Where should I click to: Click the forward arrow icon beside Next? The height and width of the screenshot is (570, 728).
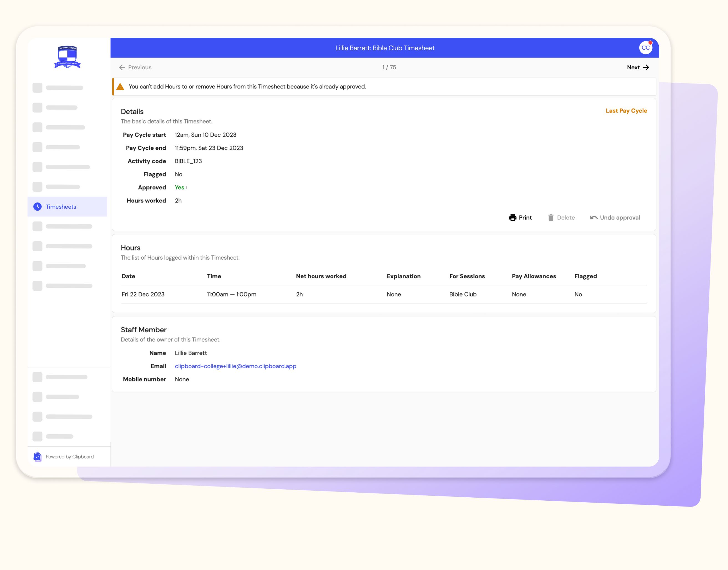[x=646, y=67]
